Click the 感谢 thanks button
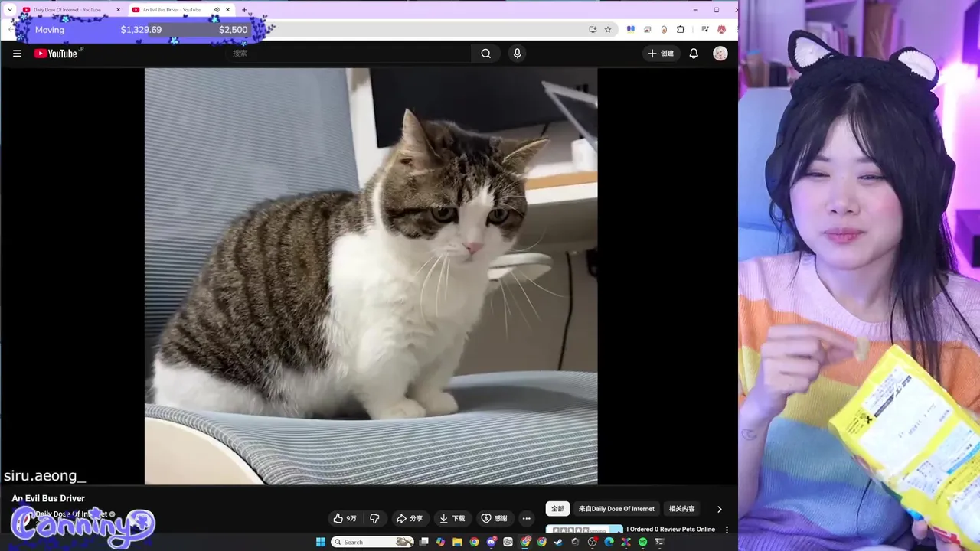This screenshot has width=980, height=551. (494, 518)
